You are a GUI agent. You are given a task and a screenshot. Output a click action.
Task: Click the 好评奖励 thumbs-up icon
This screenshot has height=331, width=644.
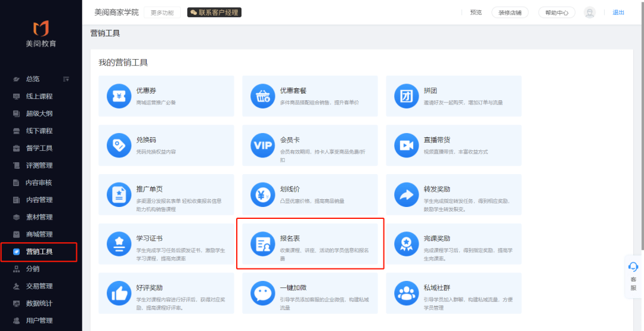(119, 293)
